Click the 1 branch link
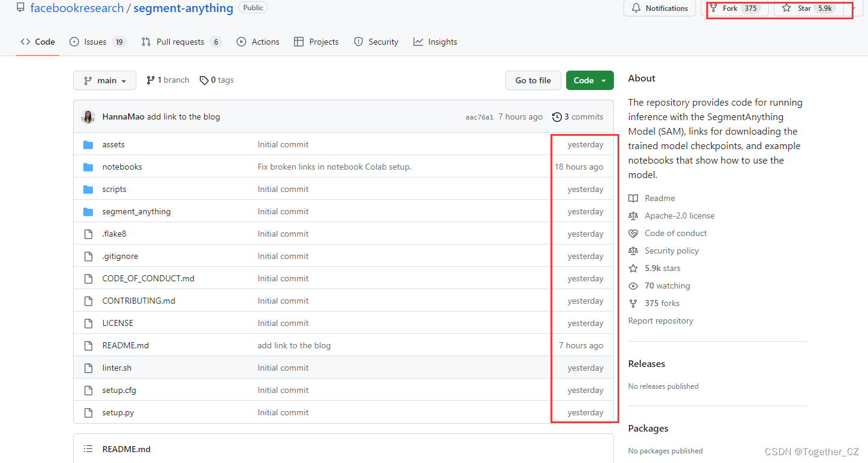The width and height of the screenshot is (868, 463). [168, 80]
